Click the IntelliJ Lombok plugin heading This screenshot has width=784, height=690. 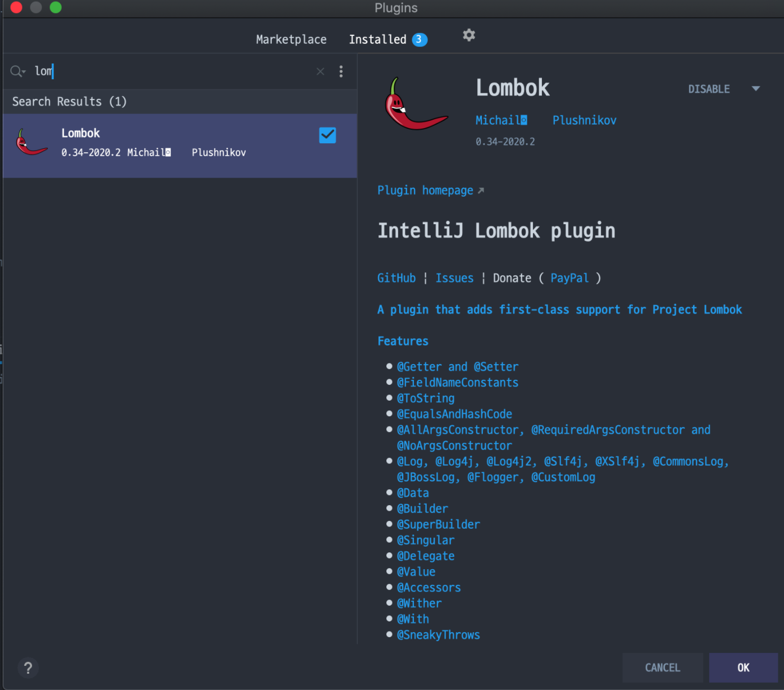[496, 231]
